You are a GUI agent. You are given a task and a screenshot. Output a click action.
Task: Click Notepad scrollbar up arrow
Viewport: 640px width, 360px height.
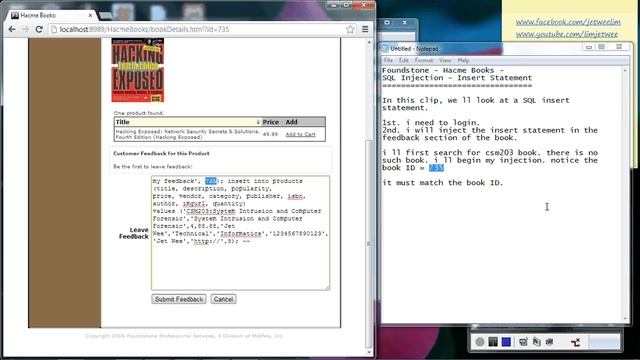(x=625, y=71)
